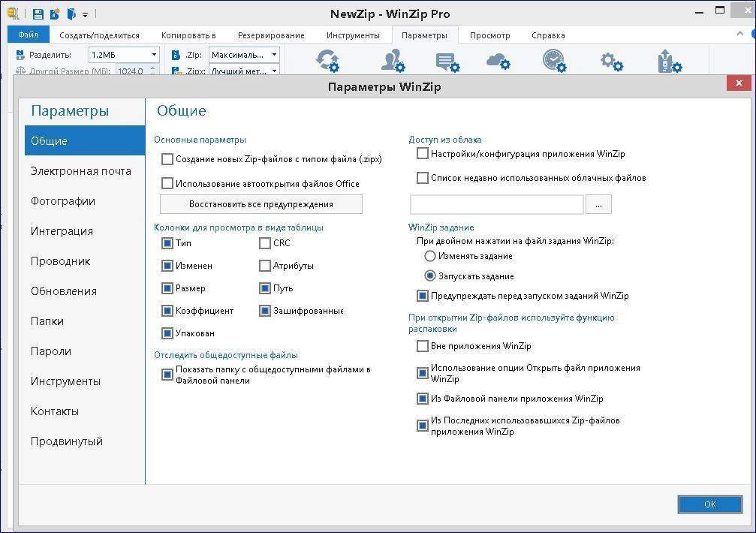Toggle Показать папку с общедоступными файлами checkbox
The height and width of the screenshot is (533, 756).
(167, 375)
